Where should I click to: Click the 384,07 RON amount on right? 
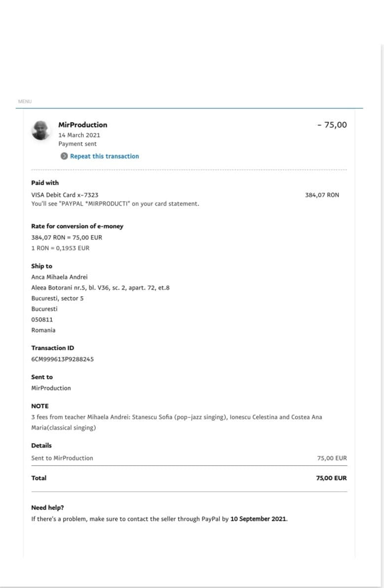tap(322, 195)
